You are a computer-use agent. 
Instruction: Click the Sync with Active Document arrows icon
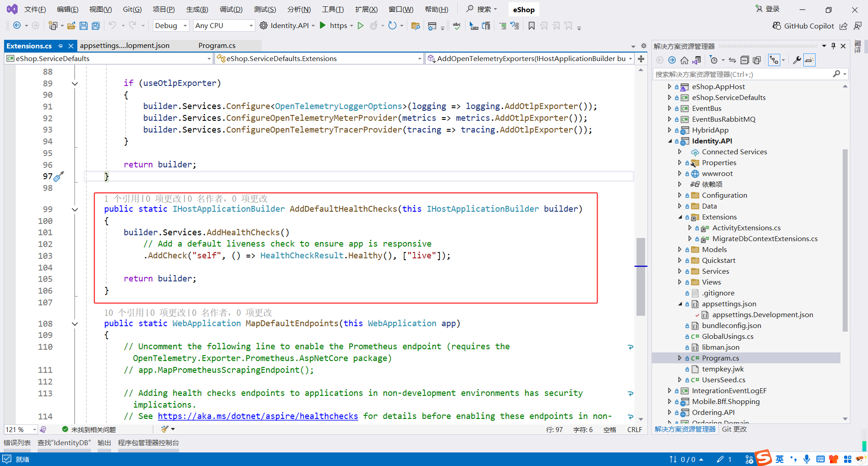[x=732, y=60]
